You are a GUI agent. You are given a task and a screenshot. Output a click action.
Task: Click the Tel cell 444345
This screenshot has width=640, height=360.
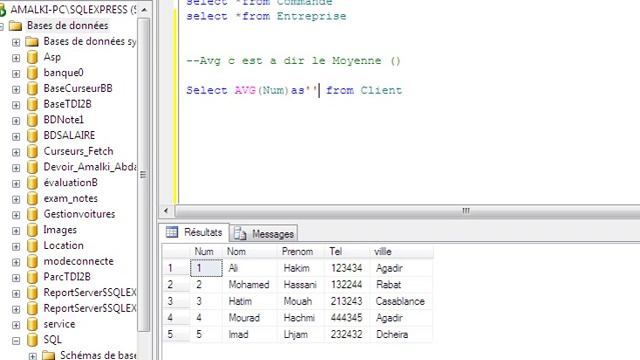348,318
